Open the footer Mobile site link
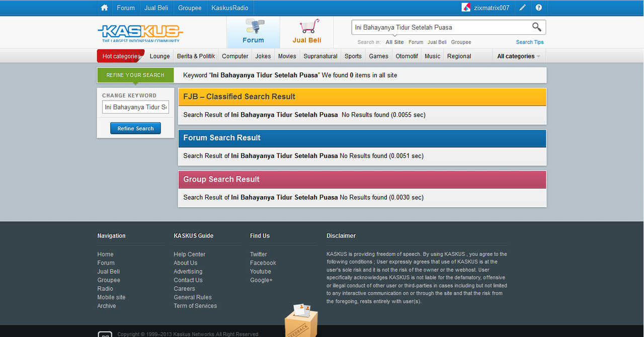This screenshot has height=337, width=644. 112,297
